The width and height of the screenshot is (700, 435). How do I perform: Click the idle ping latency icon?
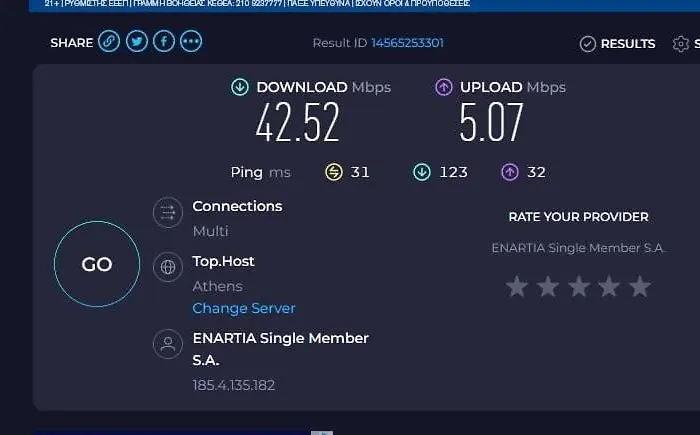pyautogui.click(x=334, y=172)
